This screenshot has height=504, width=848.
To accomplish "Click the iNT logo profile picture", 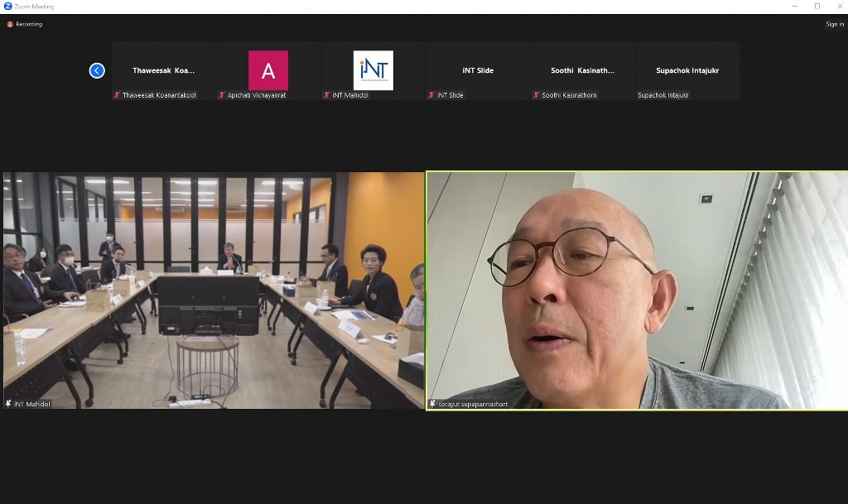I will [x=373, y=70].
